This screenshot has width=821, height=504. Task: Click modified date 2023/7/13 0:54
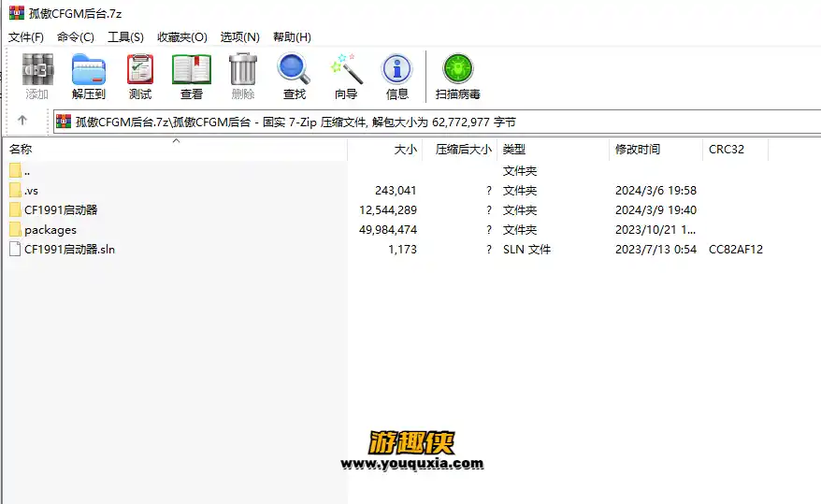click(x=655, y=249)
